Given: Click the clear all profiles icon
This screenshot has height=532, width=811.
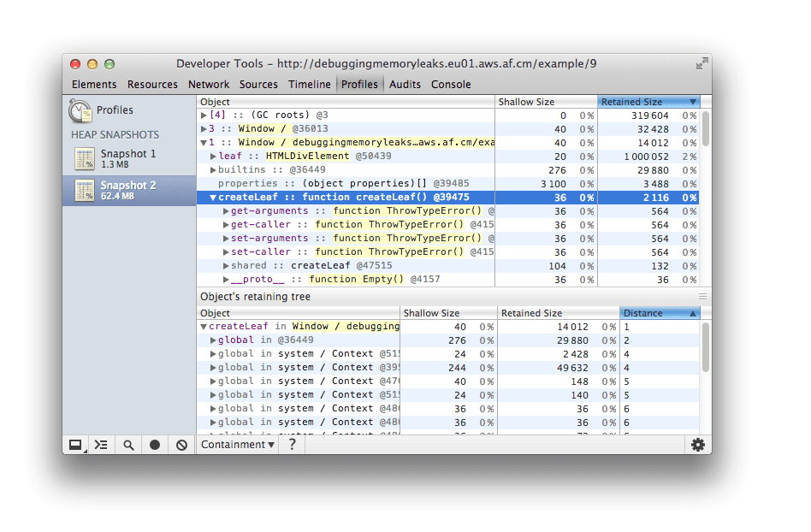Looking at the screenshot, I should (x=181, y=445).
